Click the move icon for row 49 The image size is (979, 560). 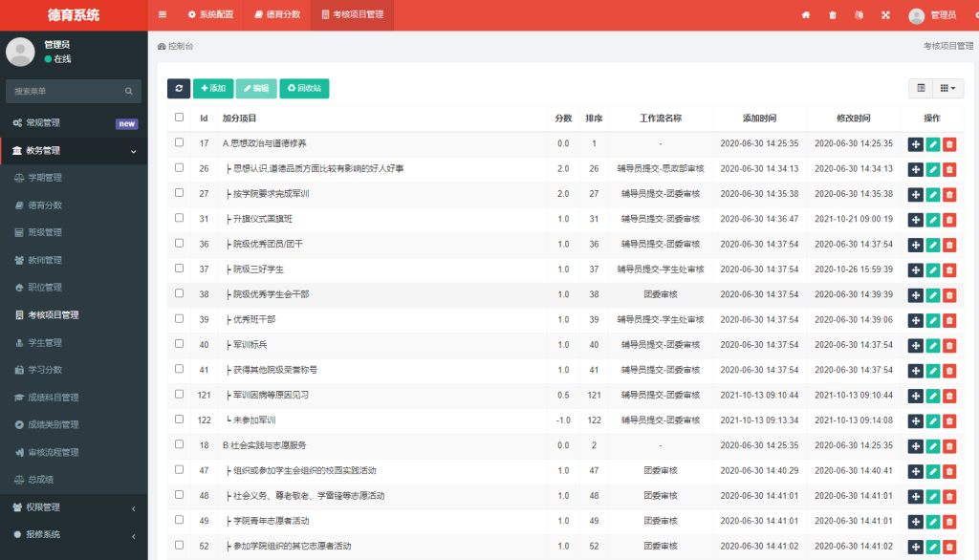point(915,522)
